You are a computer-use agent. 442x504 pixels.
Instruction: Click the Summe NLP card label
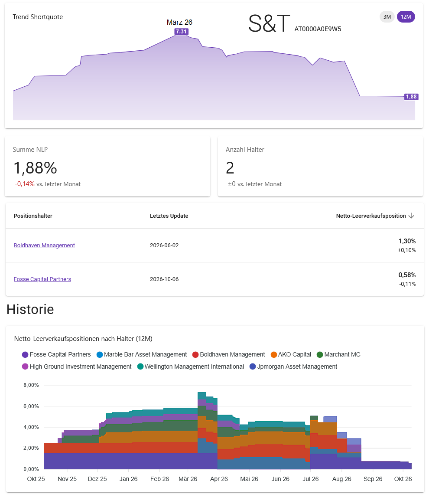point(30,150)
